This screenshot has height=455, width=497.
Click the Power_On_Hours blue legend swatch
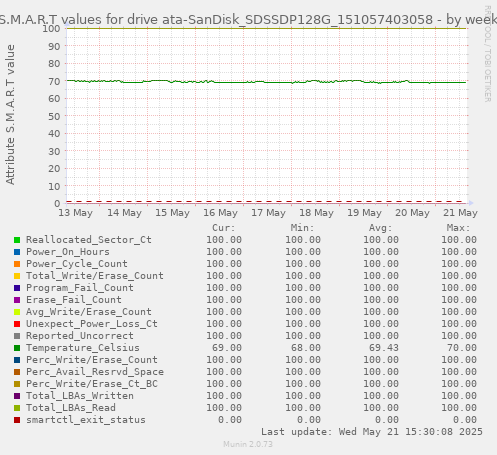[x=17, y=252]
